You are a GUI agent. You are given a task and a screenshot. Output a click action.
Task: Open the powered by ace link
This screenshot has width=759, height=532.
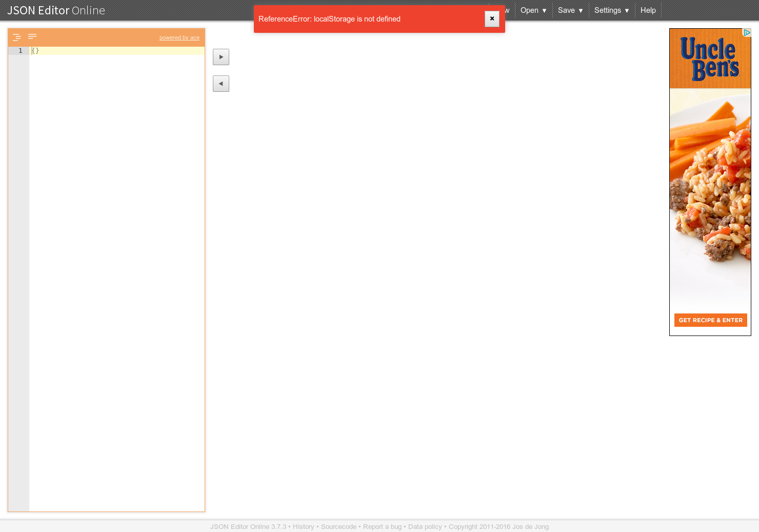[x=179, y=37]
